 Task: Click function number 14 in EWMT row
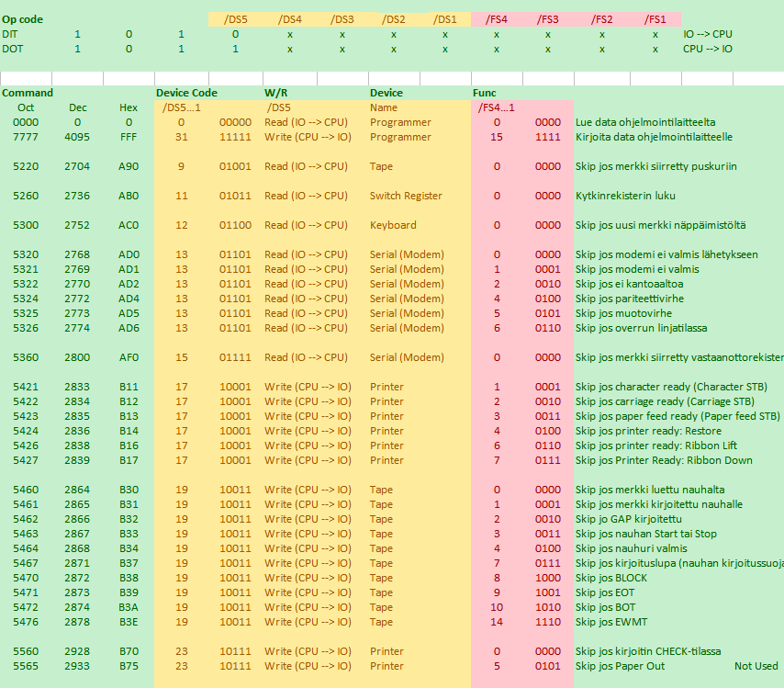coord(497,623)
